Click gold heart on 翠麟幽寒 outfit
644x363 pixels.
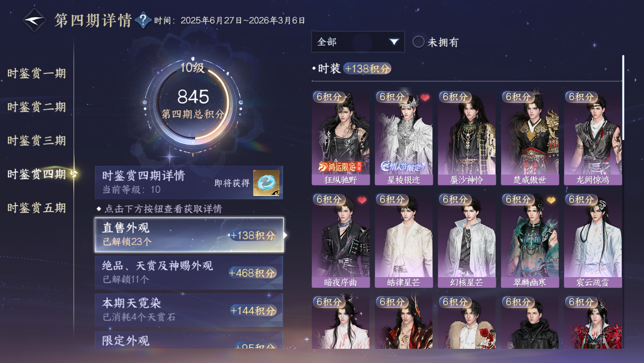pyautogui.click(x=551, y=200)
